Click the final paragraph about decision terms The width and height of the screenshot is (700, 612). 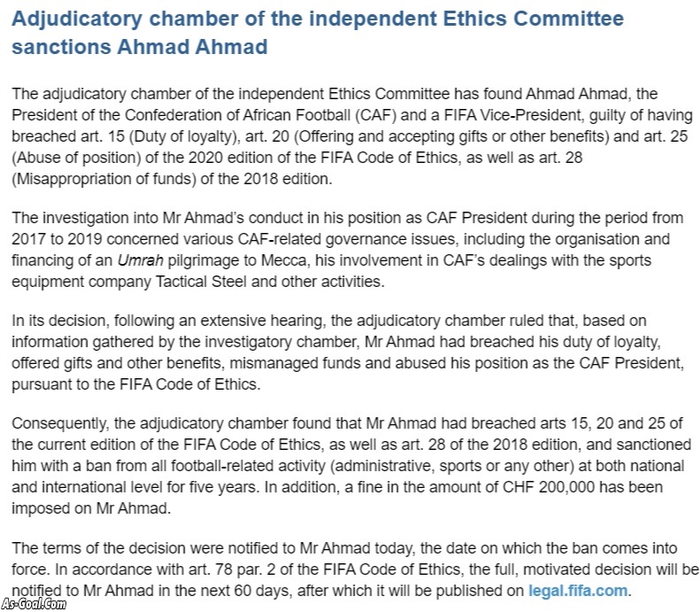pyautogui.click(x=350, y=569)
